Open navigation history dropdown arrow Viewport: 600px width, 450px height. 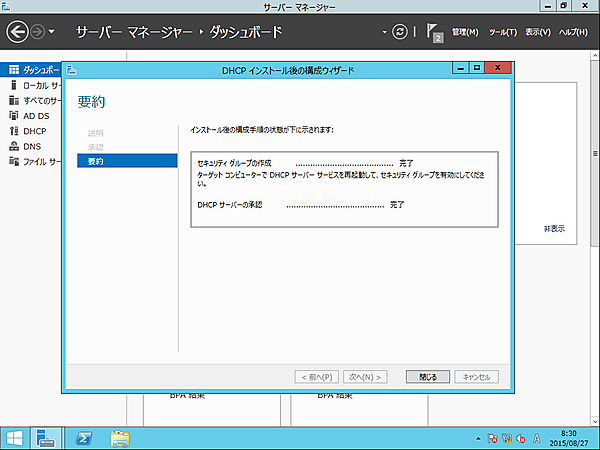[52, 32]
